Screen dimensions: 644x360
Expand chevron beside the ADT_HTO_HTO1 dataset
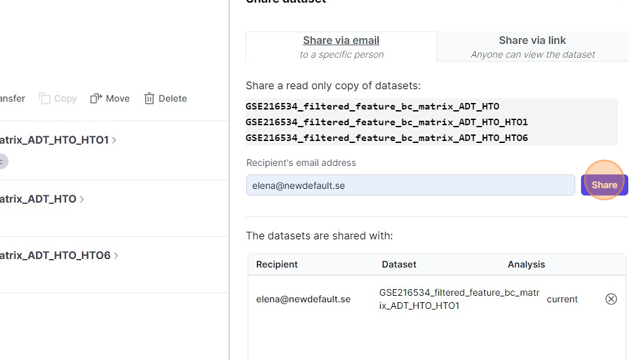[x=115, y=140]
